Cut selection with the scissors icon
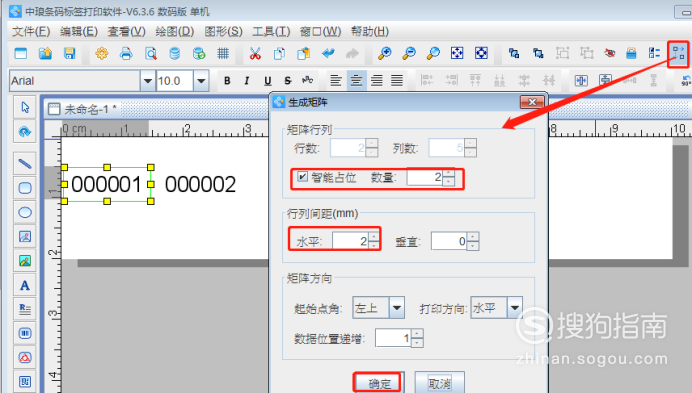 coord(255,53)
